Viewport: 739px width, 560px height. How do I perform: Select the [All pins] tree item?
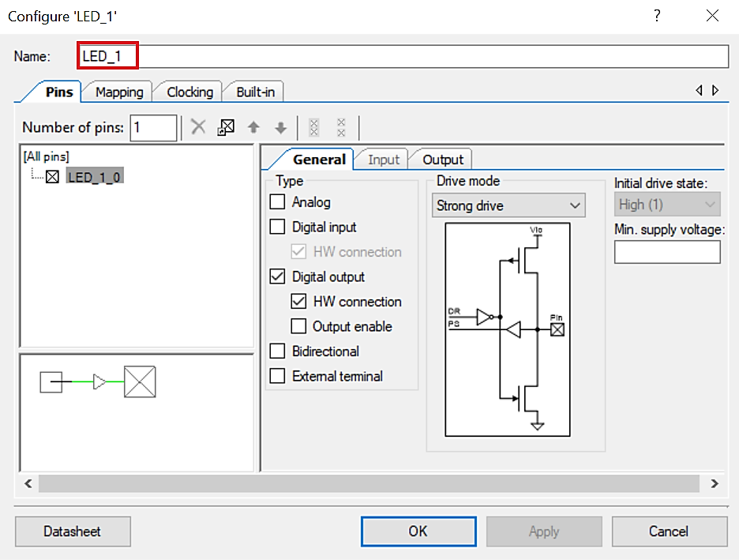click(46, 156)
